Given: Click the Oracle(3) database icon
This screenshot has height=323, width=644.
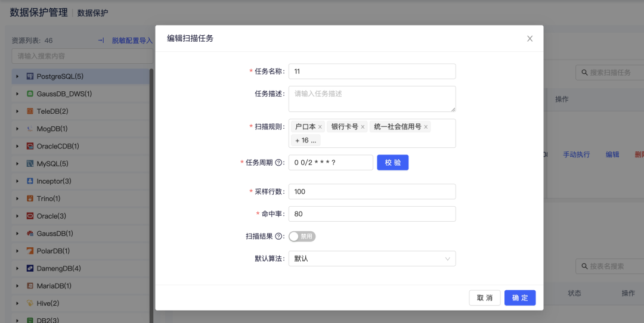Looking at the screenshot, I should point(30,216).
